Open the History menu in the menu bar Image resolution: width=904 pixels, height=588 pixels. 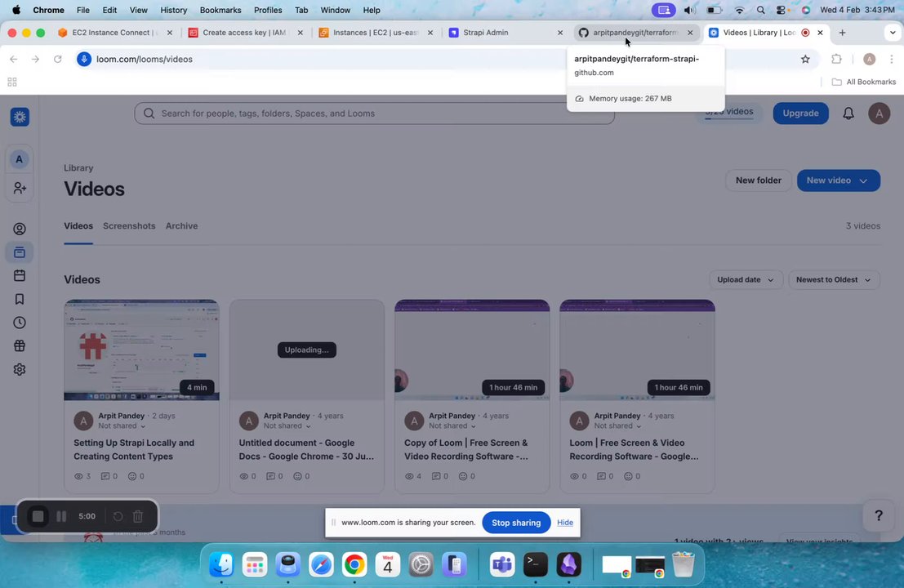point(174,10)
